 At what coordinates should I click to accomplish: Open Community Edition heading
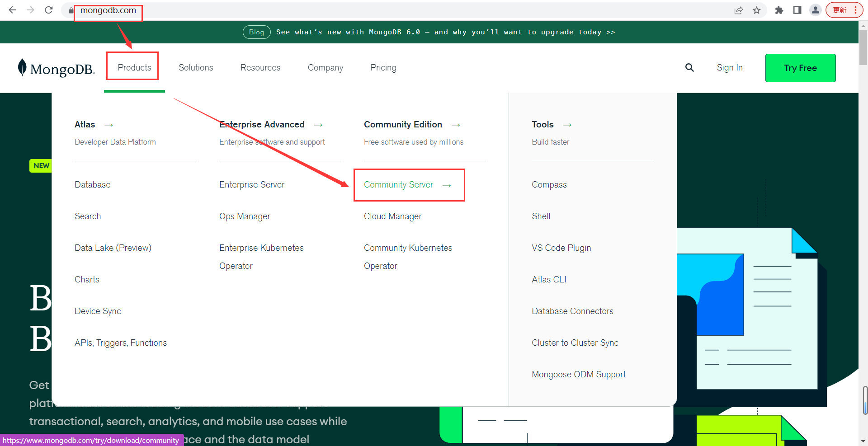(x=403, y=124)
